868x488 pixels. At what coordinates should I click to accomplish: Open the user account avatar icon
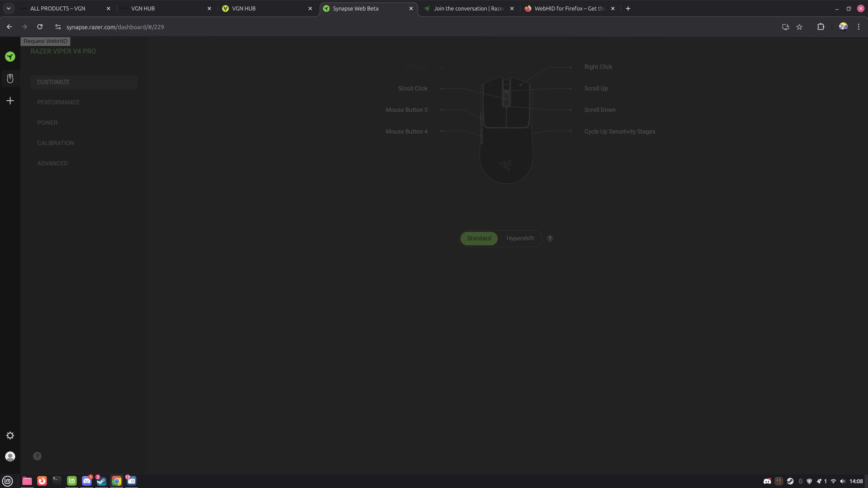pos(10,456)
